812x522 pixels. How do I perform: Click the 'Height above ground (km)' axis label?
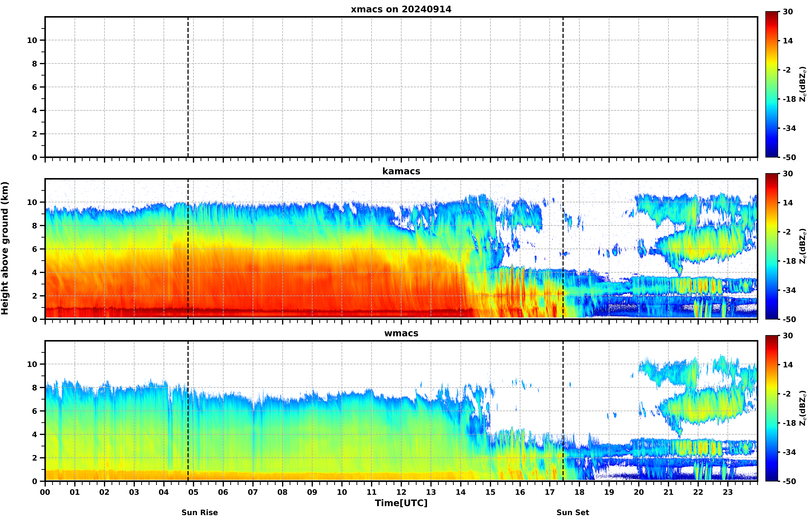click(x=5, y=248)
